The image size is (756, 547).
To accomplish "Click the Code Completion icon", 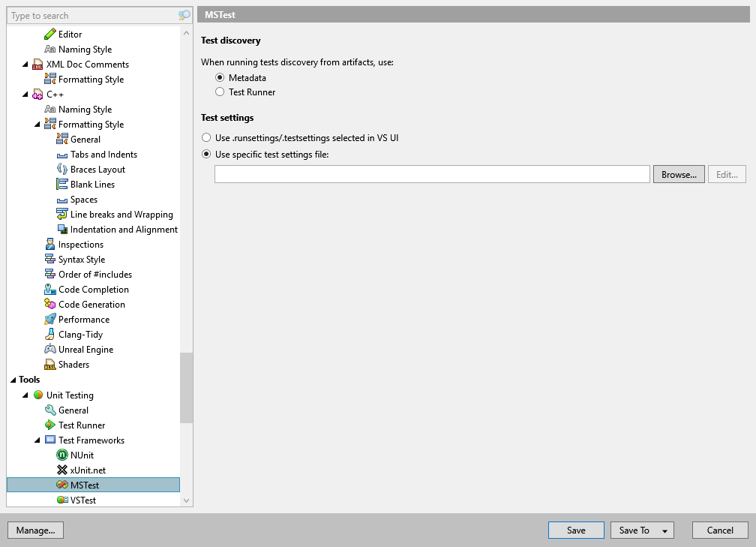I will pos(50,290).
